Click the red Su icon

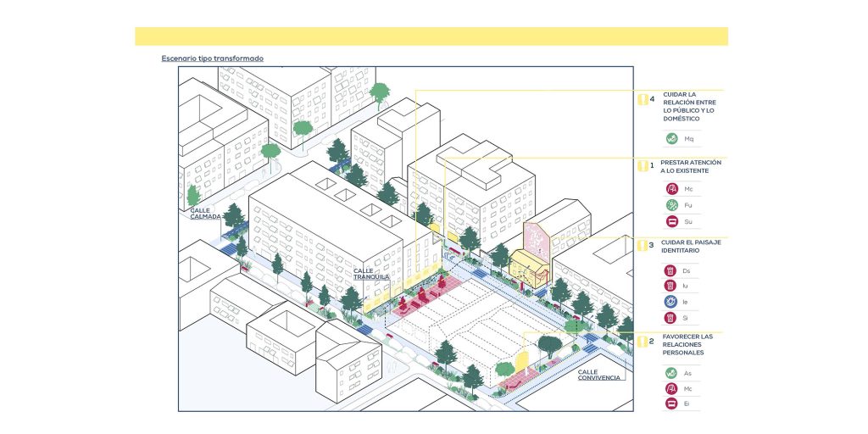[x=671, y=221]
